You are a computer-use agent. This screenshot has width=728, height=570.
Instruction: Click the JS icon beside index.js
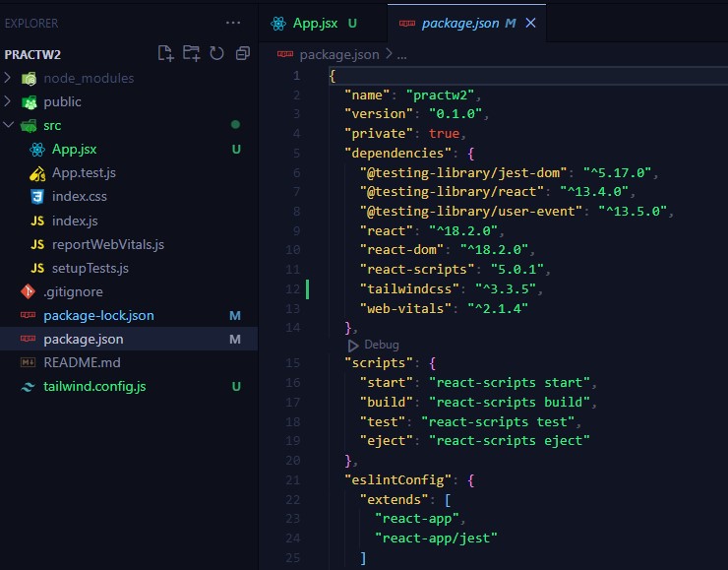point(37,221)
